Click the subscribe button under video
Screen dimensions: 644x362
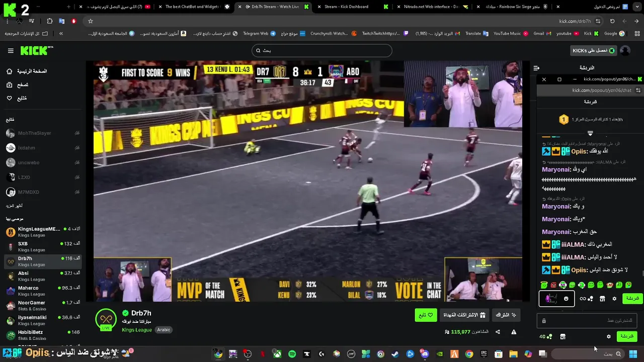tap(506, 315)
